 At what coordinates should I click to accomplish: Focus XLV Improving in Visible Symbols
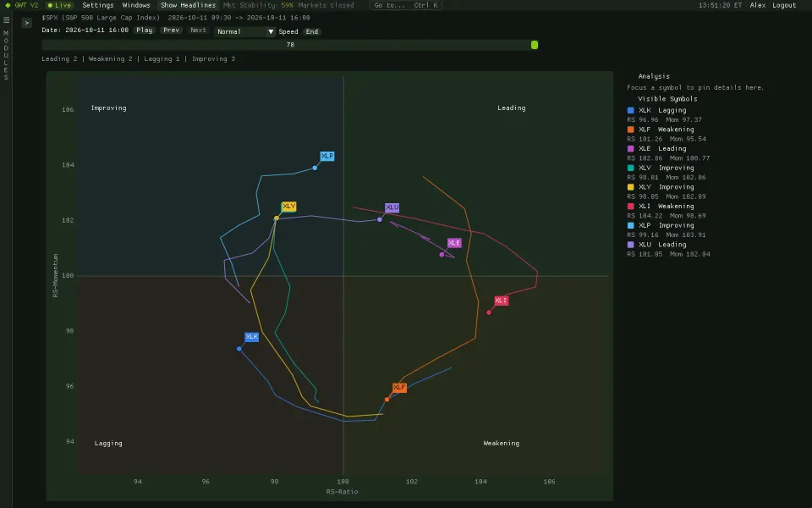666,168
